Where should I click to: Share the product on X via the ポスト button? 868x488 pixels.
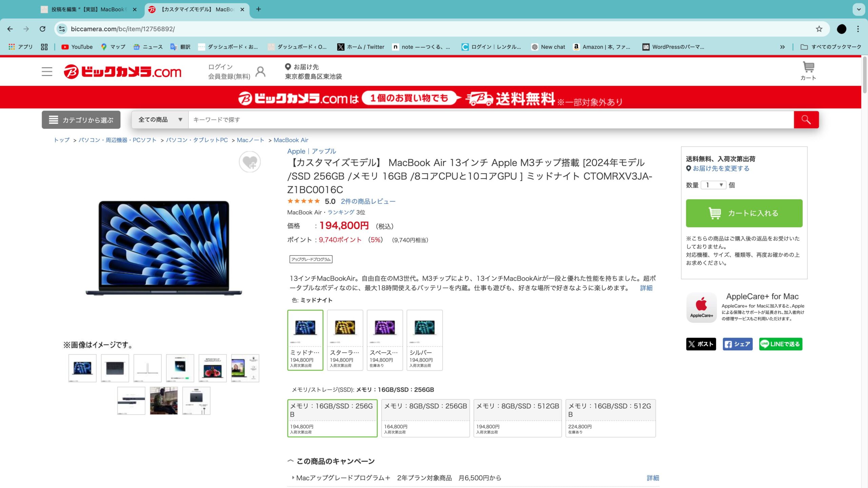click(701, 344)
